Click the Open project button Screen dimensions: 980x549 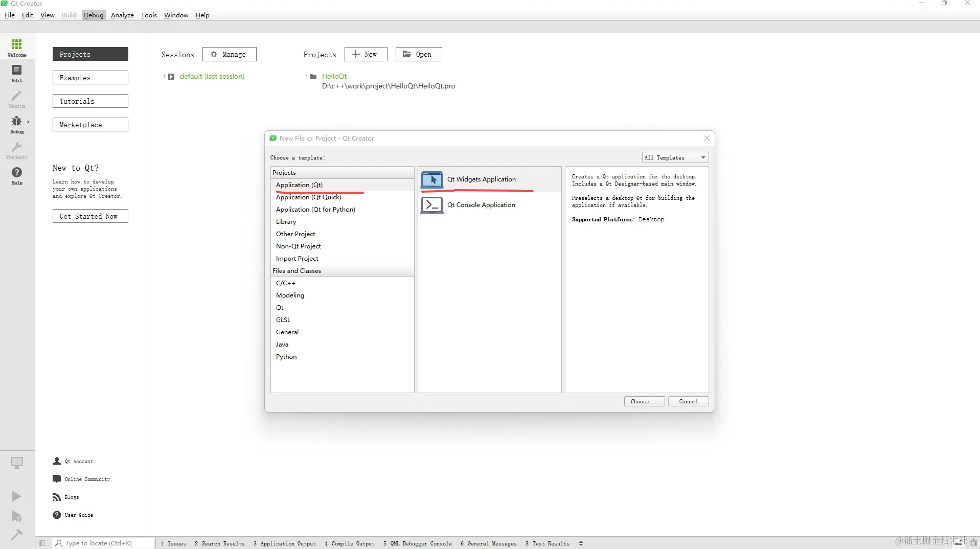coord(418,54)
